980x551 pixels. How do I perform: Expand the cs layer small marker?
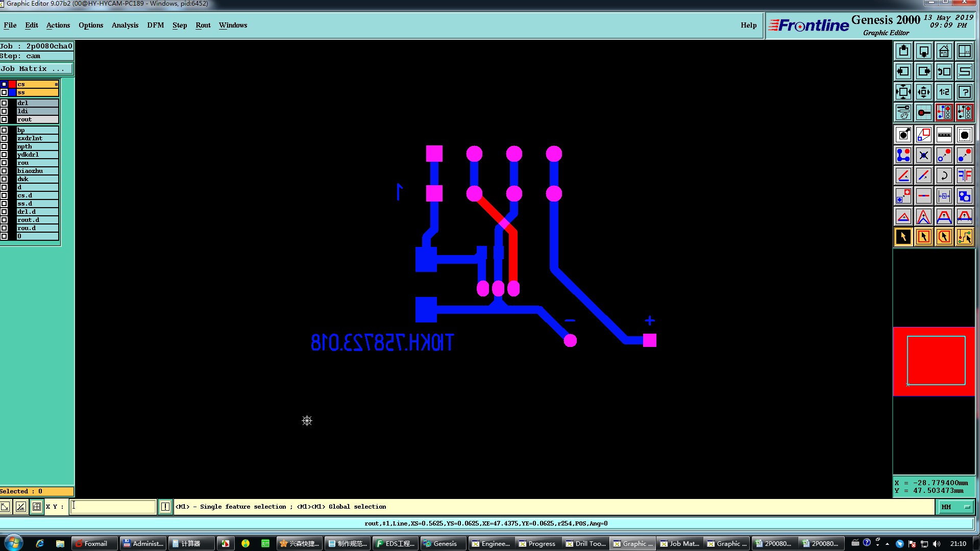coord(56,84)
